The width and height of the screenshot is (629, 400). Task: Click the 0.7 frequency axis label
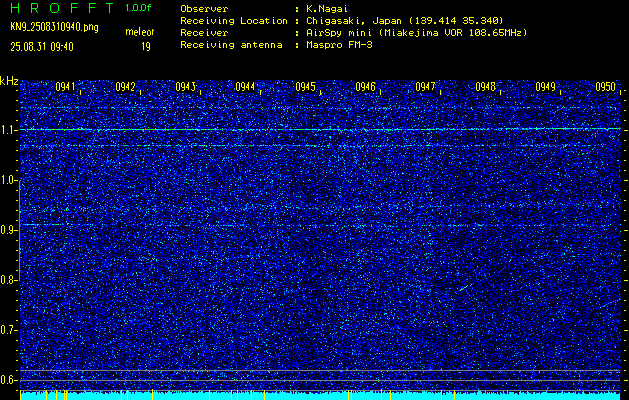pos(8,330)
